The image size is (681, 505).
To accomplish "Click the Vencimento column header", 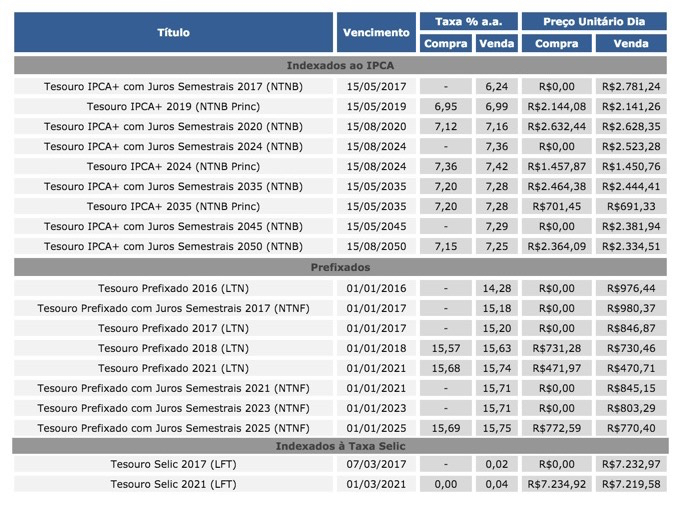I will pos(376,32).
